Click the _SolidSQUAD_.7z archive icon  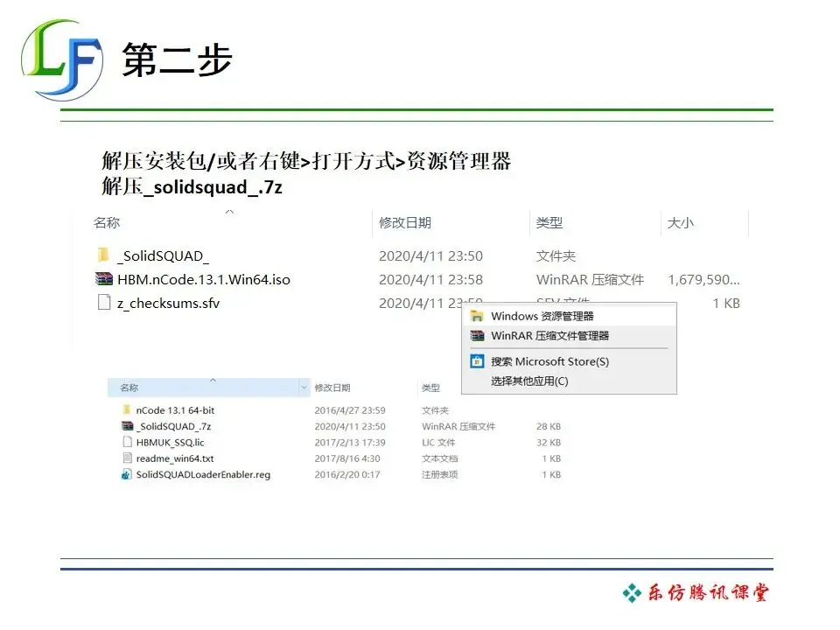tap(127, 426)
